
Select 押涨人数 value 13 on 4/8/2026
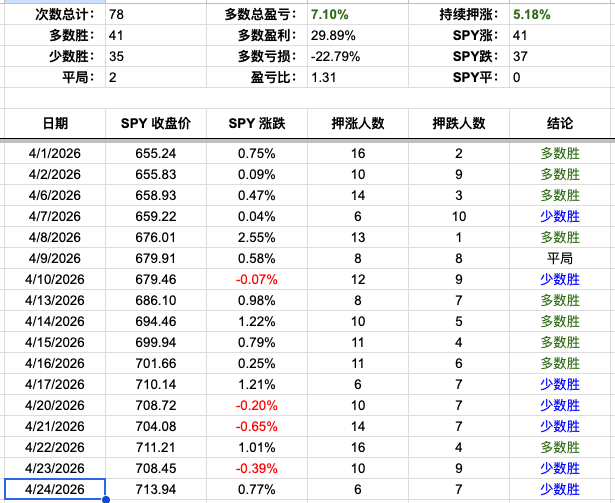tap(358, 237)
